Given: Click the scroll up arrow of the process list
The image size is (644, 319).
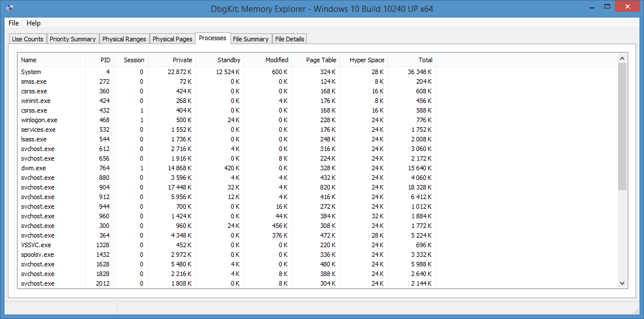Looking at the screenshot, I should point(622,58).
